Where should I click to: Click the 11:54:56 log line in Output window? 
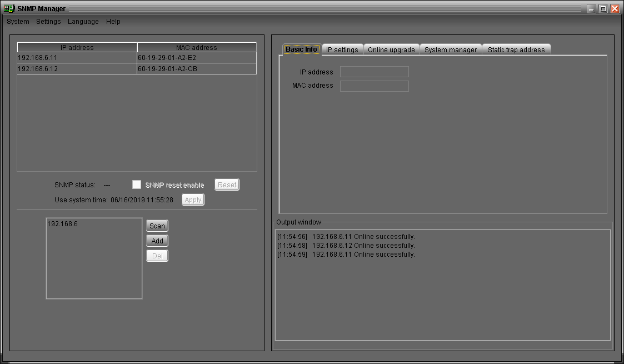[x=346, y=237]
